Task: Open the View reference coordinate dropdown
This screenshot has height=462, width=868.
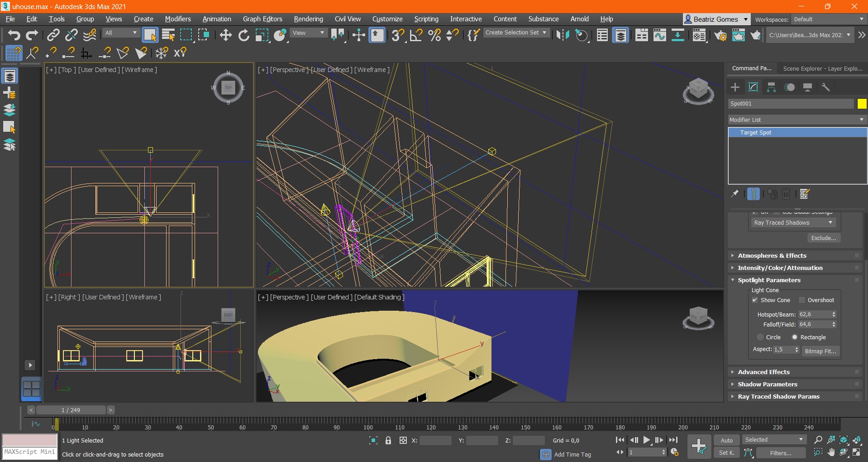Action: (308, 33)
